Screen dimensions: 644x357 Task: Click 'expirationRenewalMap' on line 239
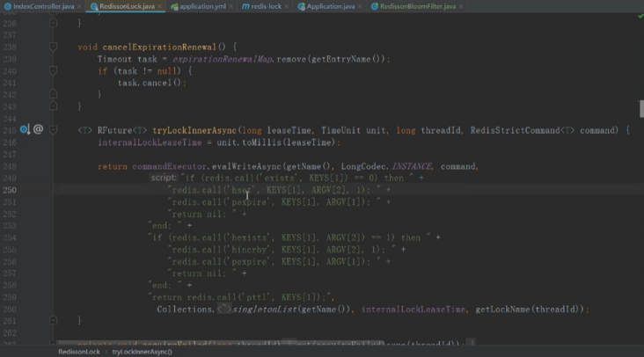point(223,59)
